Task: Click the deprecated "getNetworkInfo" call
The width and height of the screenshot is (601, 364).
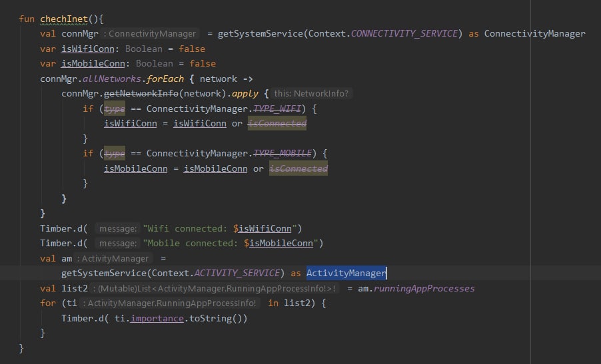Action: 141,93
